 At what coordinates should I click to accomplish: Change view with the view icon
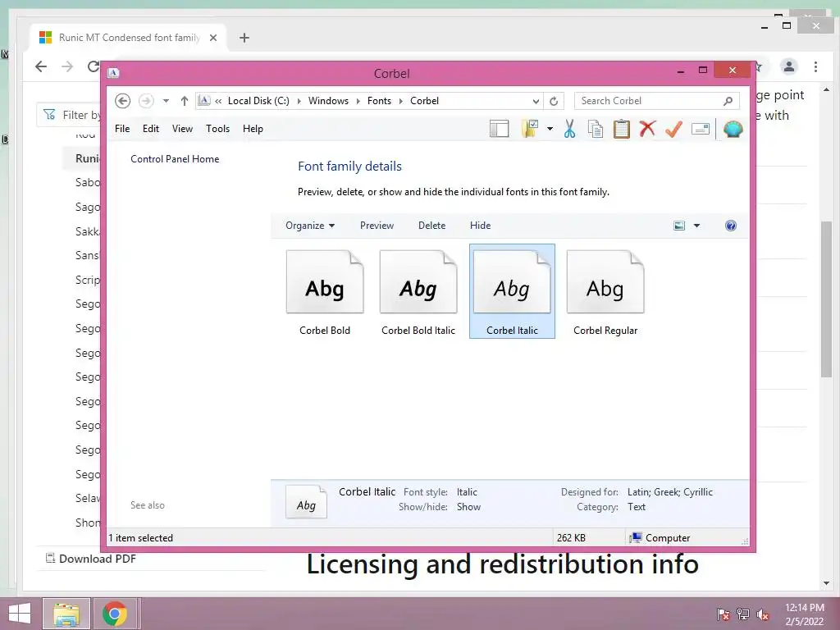click(679, 226)
